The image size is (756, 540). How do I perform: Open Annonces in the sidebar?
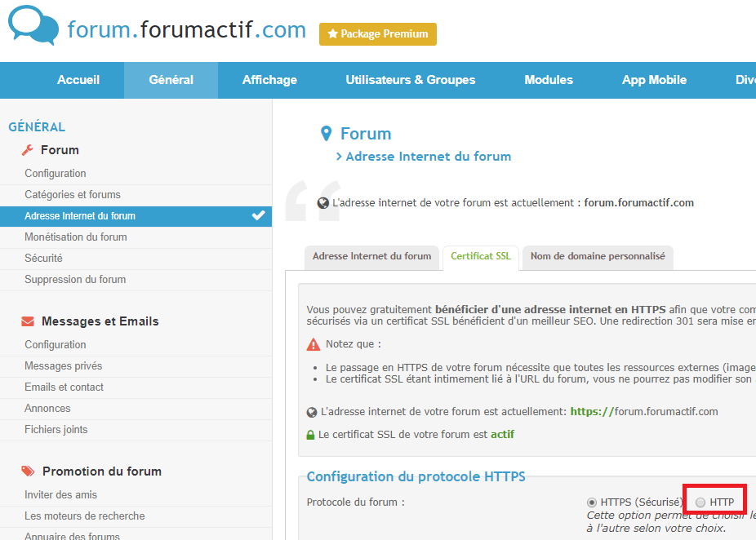[136, 409]
